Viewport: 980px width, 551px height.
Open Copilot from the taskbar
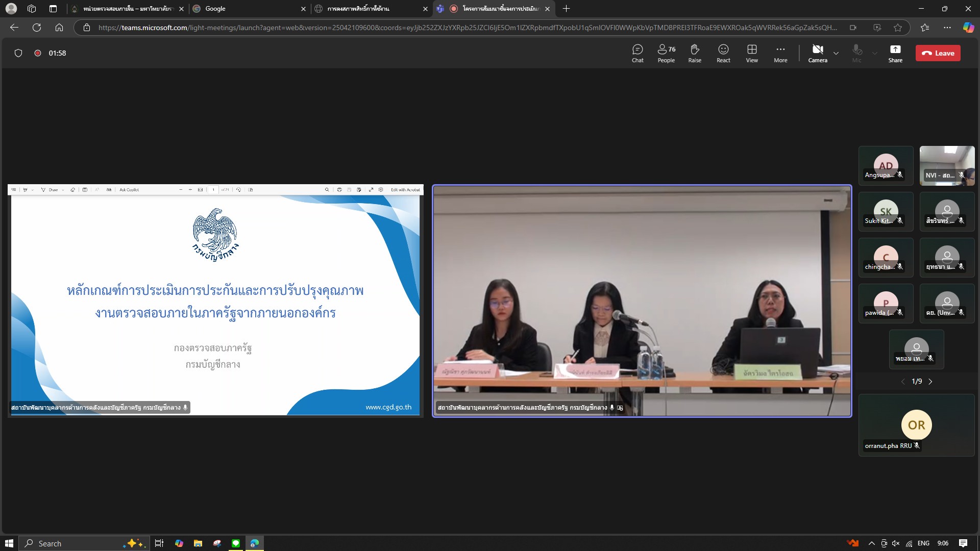coord(179,543)
